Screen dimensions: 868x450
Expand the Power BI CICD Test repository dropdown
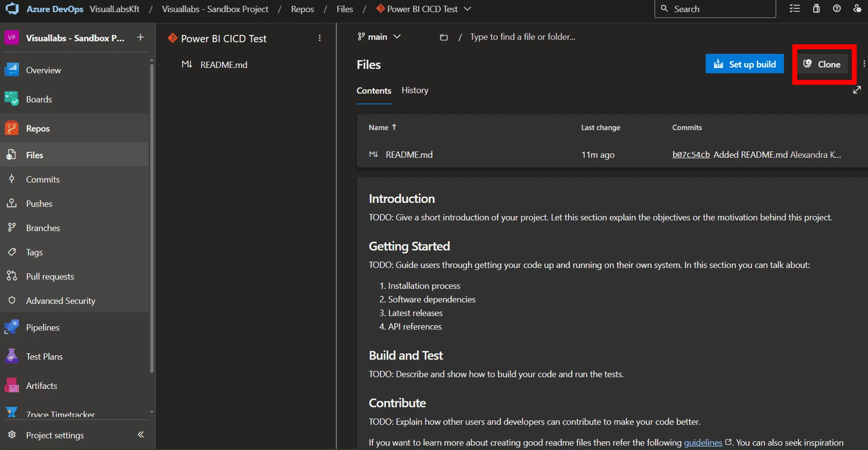[467, 9]
